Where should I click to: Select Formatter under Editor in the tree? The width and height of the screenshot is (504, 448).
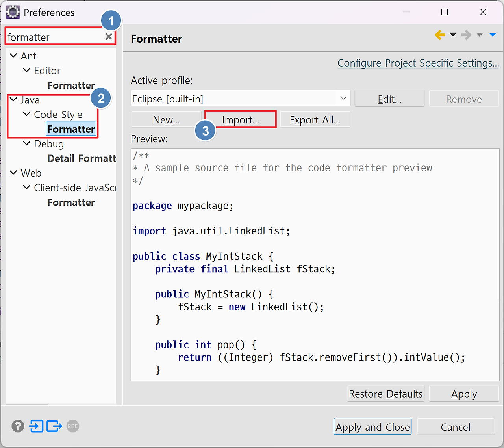point(71,85)
